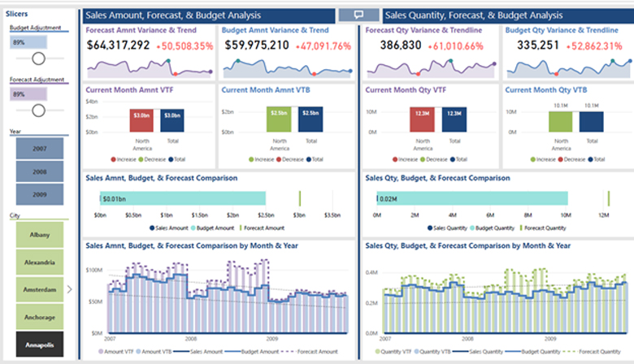The width and height of the screenshot is (634, 364).
Task: Click the Budget Adjustment slider handle
Action: pyautogui.click(x=37, y=58)
